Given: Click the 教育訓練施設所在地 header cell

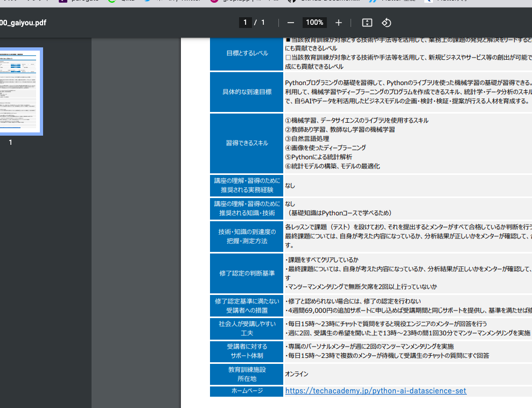Looking at the screenshot, I should 247,374.
